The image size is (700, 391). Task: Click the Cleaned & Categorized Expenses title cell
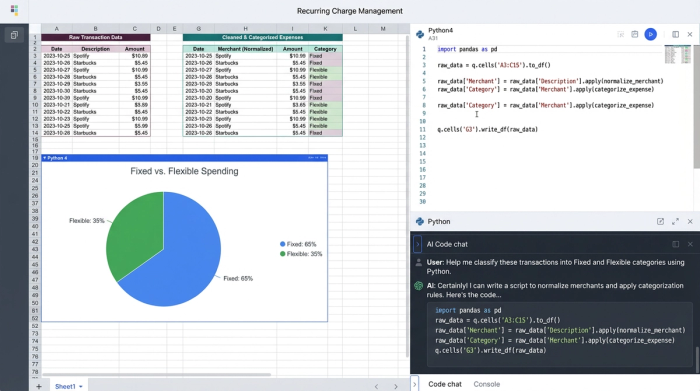(262, 37)
